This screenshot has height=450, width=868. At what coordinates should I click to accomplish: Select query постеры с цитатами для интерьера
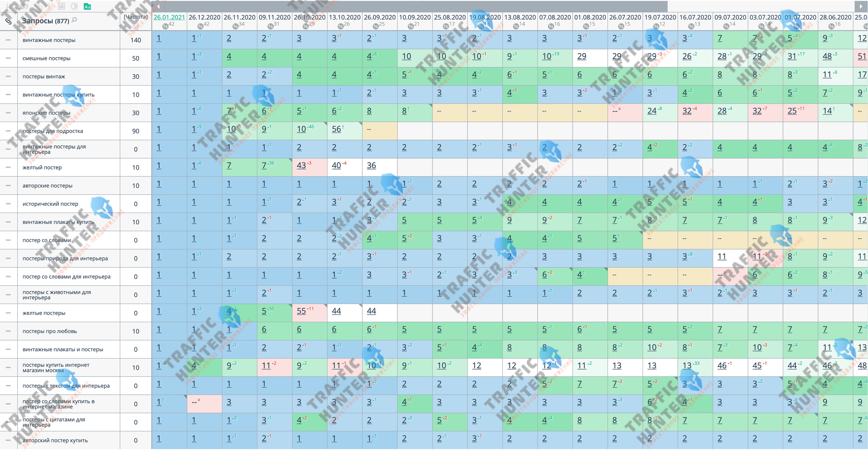(x=54, y=422)
